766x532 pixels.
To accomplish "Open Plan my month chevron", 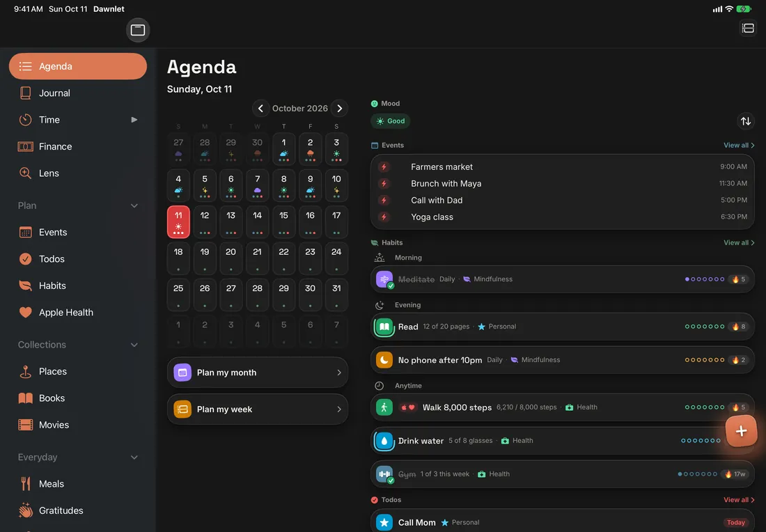I will tap(339, 373).
